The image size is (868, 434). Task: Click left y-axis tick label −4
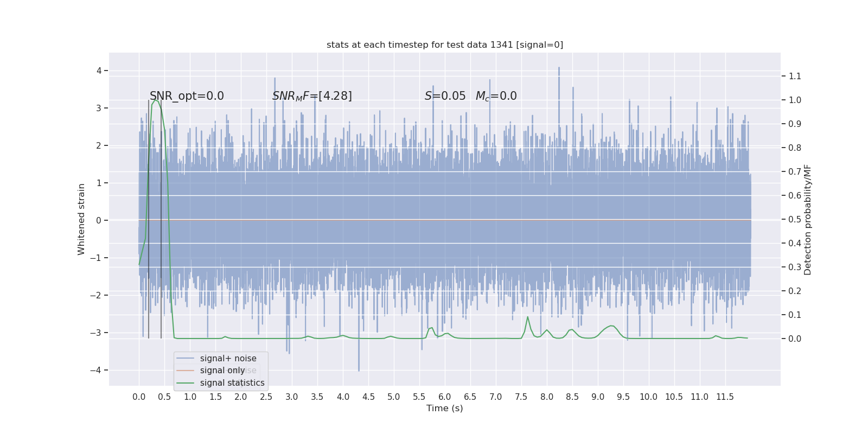click(95, 370)
